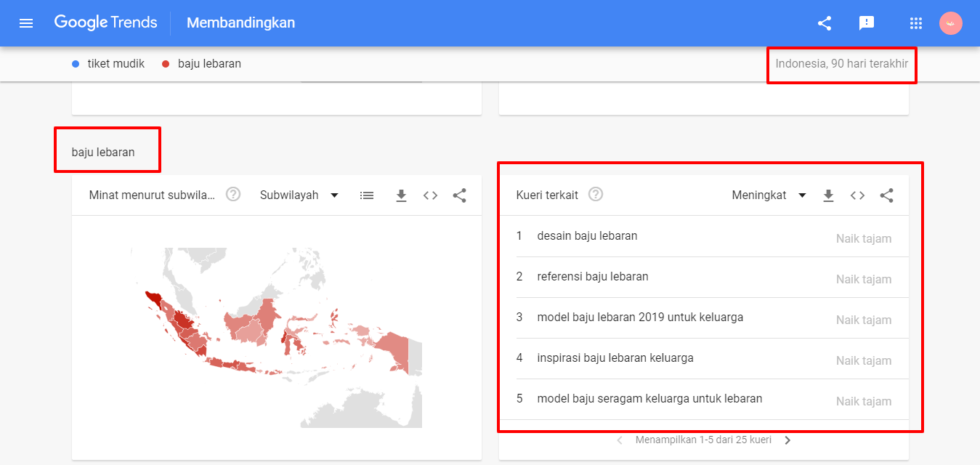The height and width of the screenshot is (465, 980).
Task: Share the Kueri terkait card
Action: pos(886,195)
